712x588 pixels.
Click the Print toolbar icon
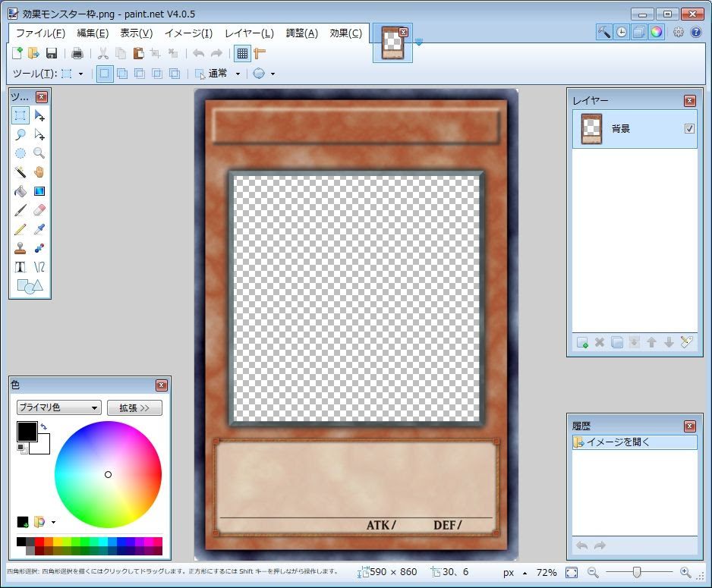(77, 53)
